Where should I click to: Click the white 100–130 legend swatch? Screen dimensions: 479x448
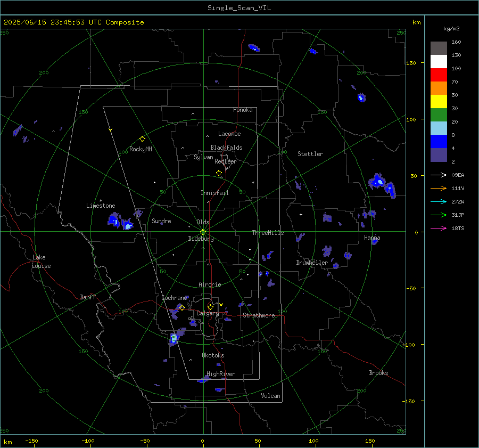[439, 62]
